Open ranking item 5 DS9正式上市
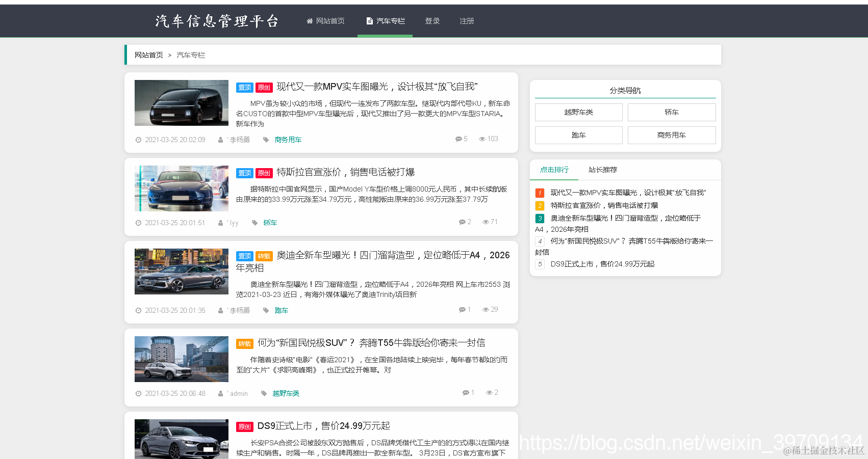The height and width of the screenshot is (459, 868). 602,264
